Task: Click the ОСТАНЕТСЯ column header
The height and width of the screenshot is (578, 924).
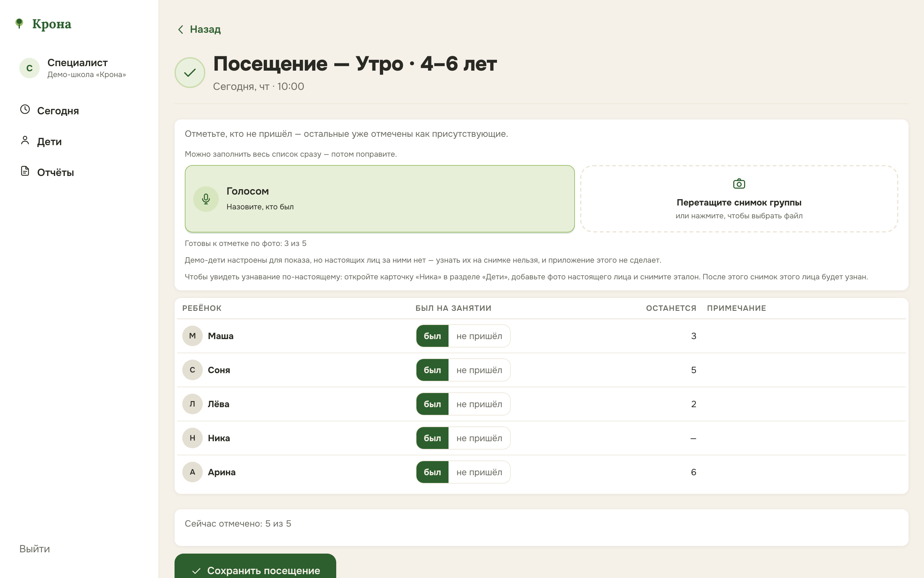Action: (671, 308)
